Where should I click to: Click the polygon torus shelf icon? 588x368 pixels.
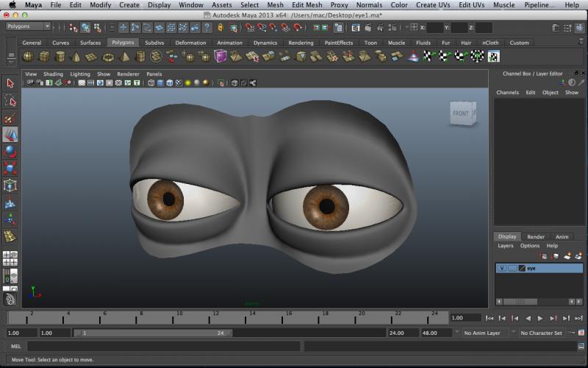(108, 57)
